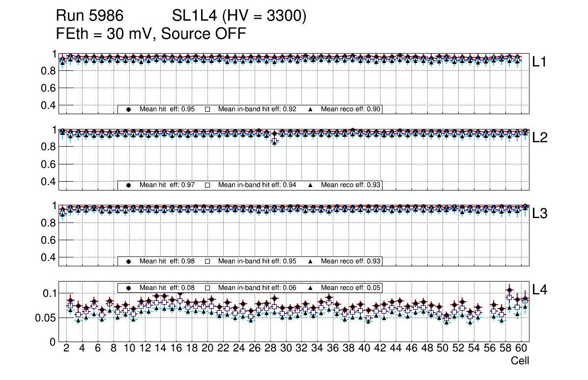Pick the triangle marker in L4 legend

point(311,287)
